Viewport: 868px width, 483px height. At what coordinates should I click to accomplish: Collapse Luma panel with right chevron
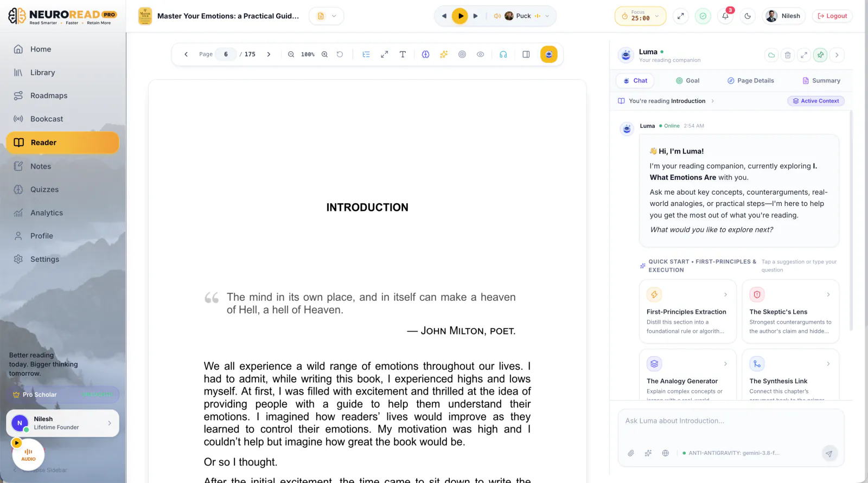837,55
